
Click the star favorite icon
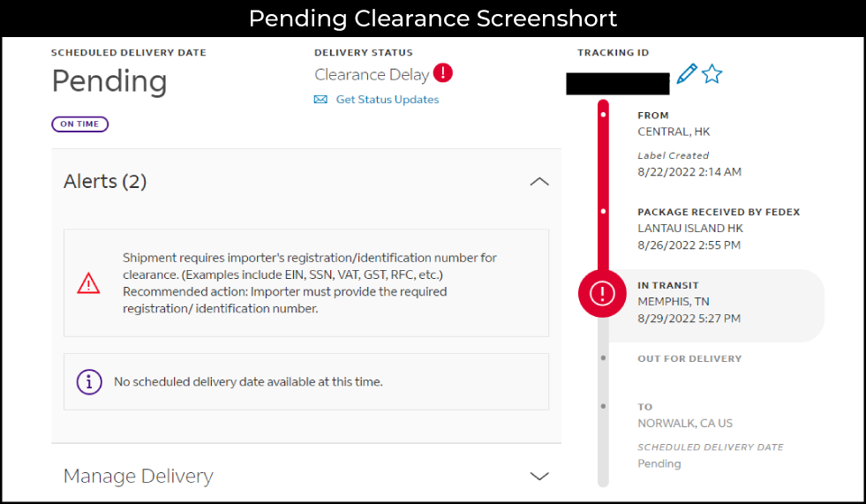[x=712, y=73]
